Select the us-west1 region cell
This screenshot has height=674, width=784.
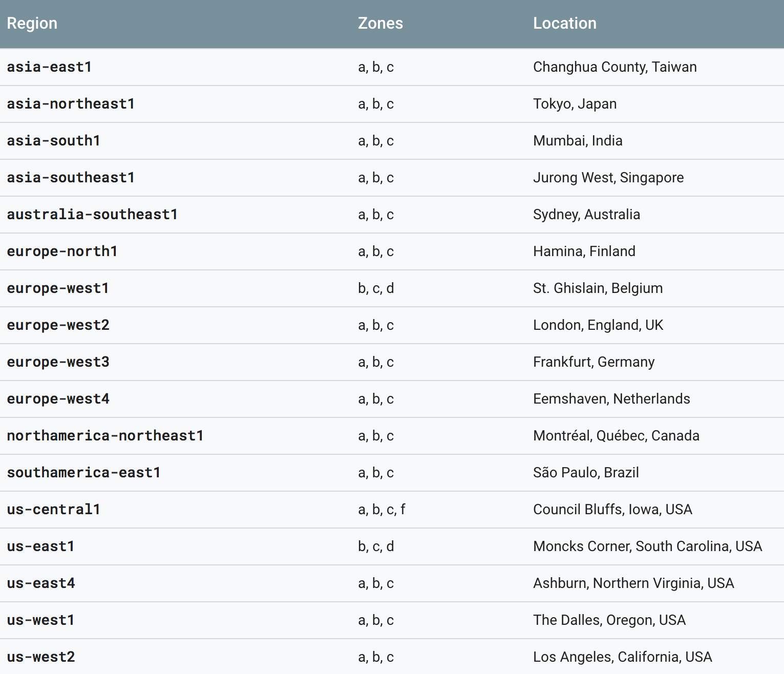point(40,620)
